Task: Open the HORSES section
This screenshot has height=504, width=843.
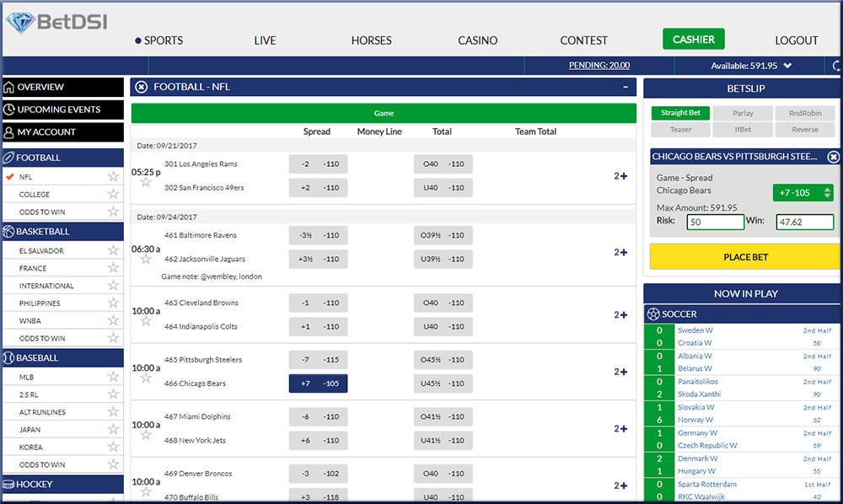Action: tap(372, 40)
